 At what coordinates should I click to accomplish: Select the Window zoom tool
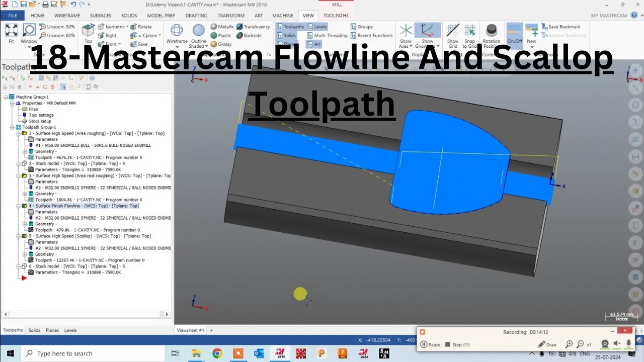pos(29,33)
